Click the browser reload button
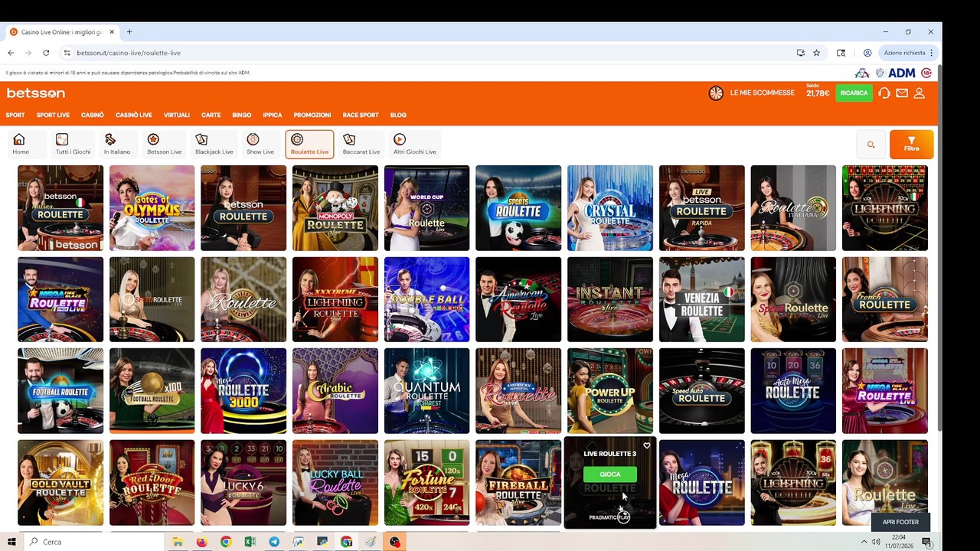This screenshot has height=551, width=980. [x=46, y=53]
